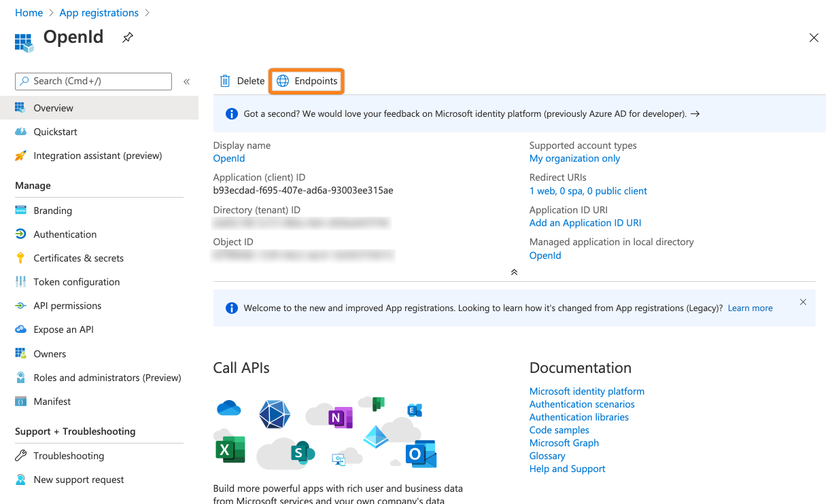Pin the OpenId app registration
This screenshot has height=504, width=830.
(127, 38)
